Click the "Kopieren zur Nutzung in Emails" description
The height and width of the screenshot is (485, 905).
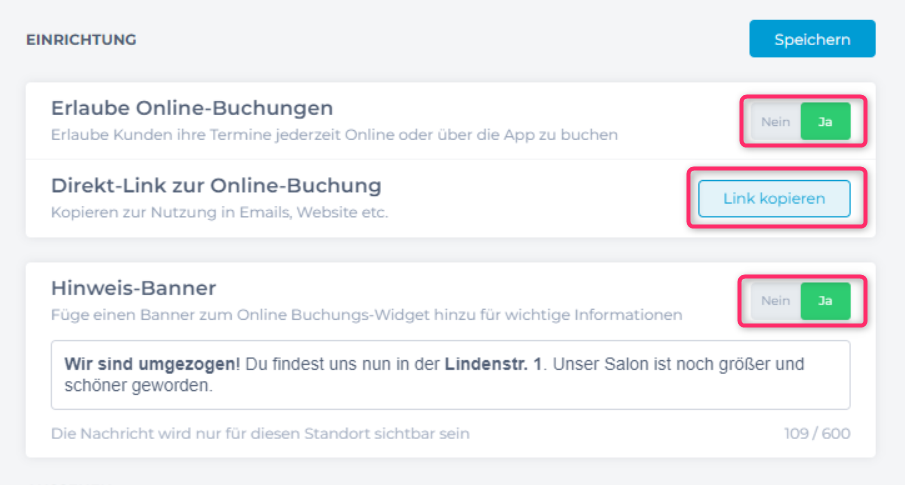[x=219, y=212]
